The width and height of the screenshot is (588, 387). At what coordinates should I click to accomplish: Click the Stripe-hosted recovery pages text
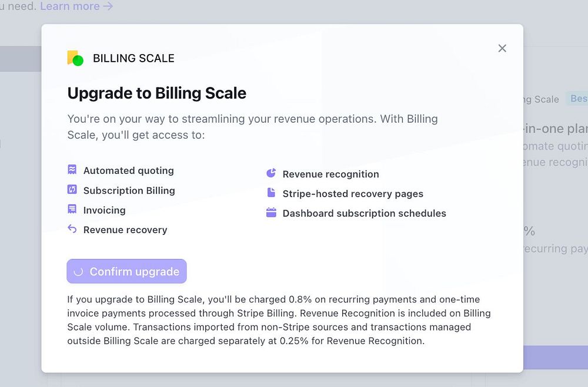(353, 194)
